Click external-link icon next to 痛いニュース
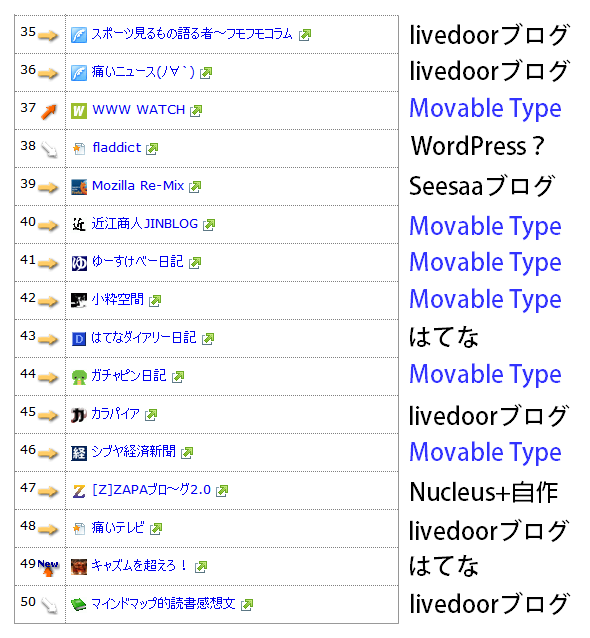590x638 pixels. point(206,73)
